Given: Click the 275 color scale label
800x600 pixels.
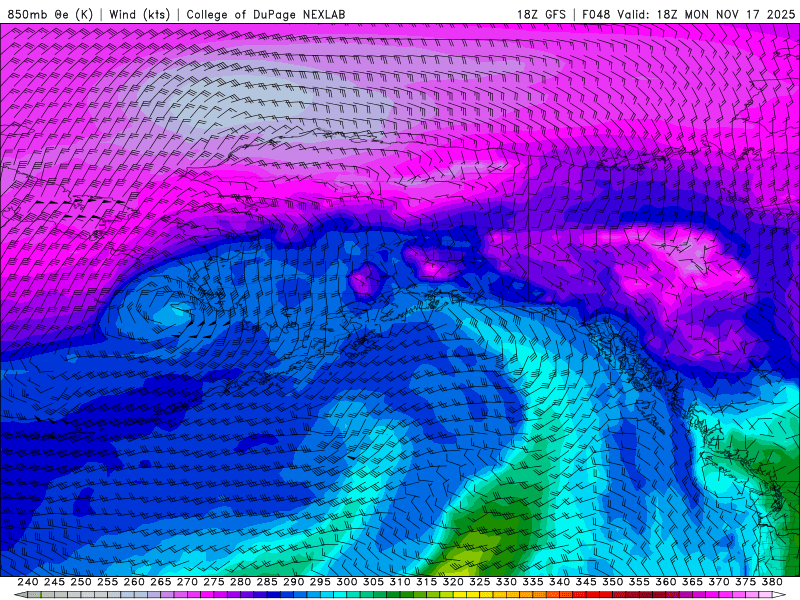Looking at the screenshot, I should [x=213, y=582].
